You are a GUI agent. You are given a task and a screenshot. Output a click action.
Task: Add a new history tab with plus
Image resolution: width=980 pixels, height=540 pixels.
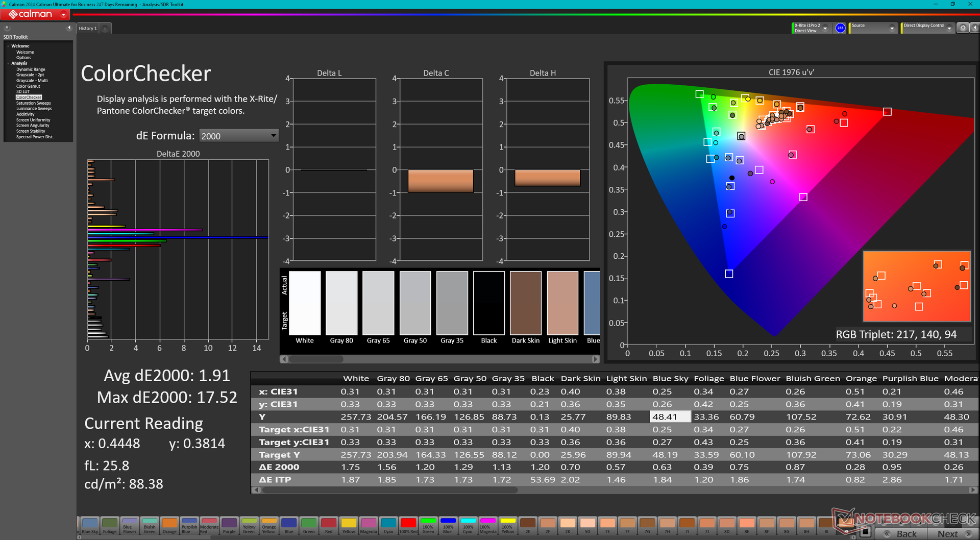[105, 29]
